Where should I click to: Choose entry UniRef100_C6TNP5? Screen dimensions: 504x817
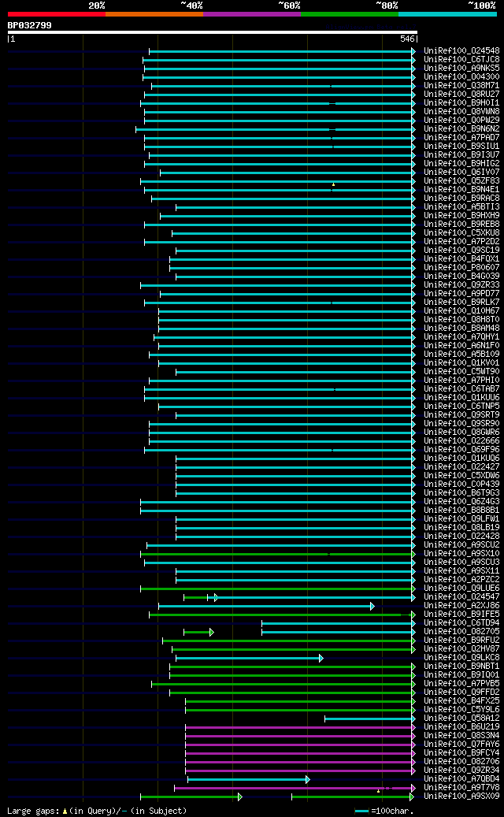(x=461, y=406)
